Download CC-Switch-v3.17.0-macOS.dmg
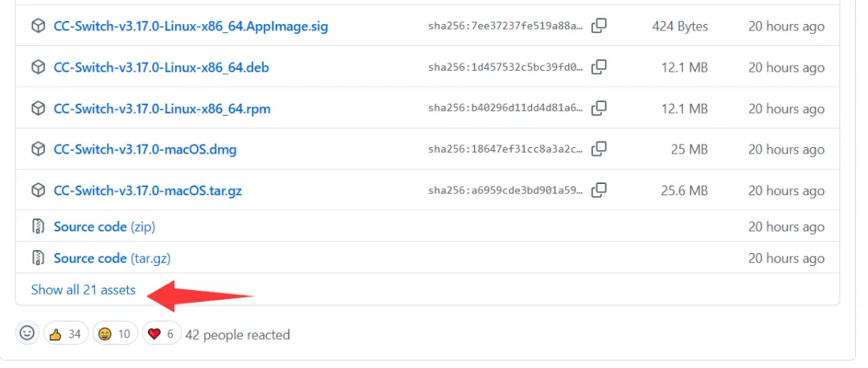Screen dimensions: 868x368 (145, 149)
